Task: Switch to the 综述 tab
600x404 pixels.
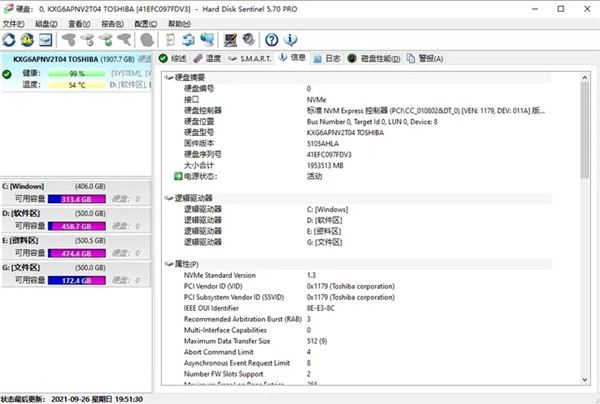Action: [173, 59]
